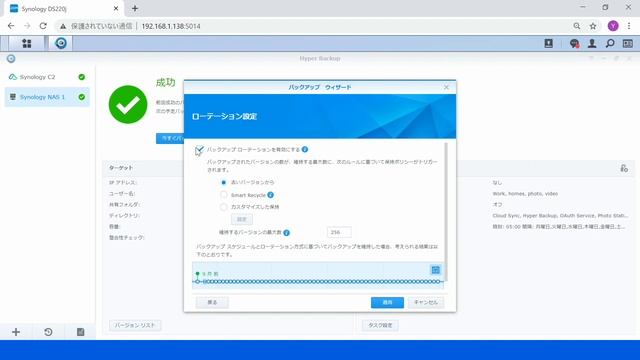Select the Synology NAS 1 backup task

[47, 97]
